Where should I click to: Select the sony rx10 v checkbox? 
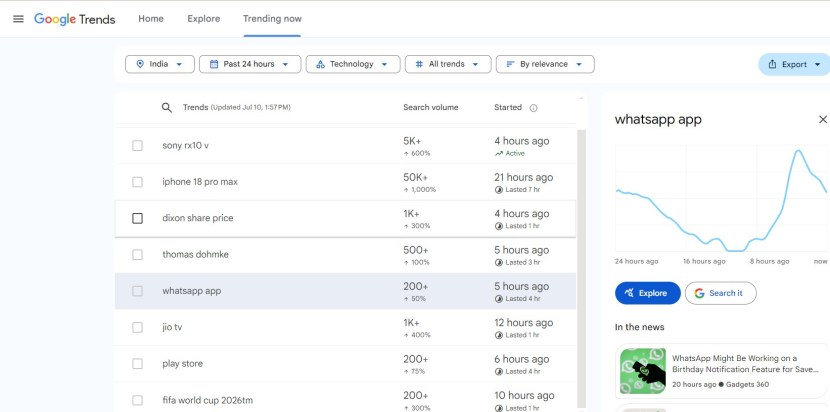[138, 146]
